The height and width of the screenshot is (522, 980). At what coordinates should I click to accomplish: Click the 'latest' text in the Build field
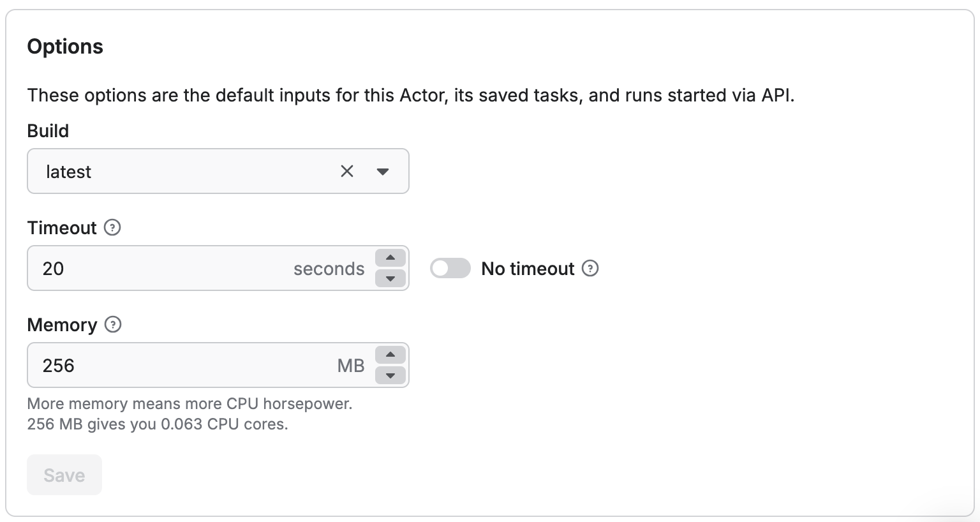[68, 171]
